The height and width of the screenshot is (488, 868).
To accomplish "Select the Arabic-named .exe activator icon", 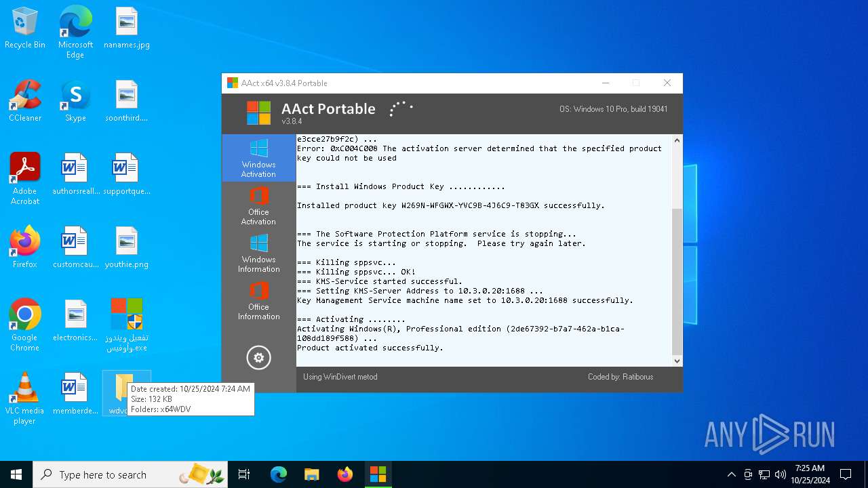I will 127,325.
